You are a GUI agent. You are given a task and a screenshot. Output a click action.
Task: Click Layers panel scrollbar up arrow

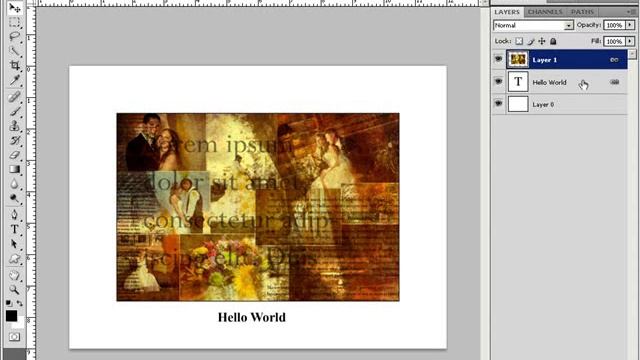pos(632,54)
